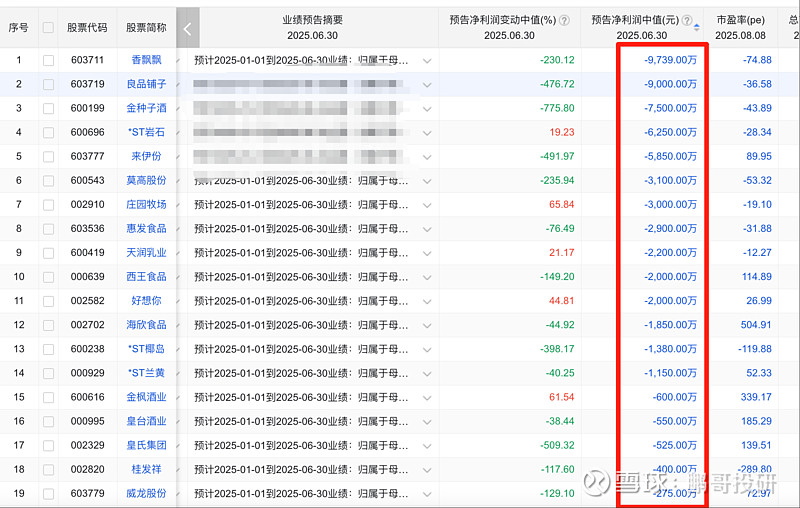Click the PE value -119.88
800x508 pixels.
(755, 349)
